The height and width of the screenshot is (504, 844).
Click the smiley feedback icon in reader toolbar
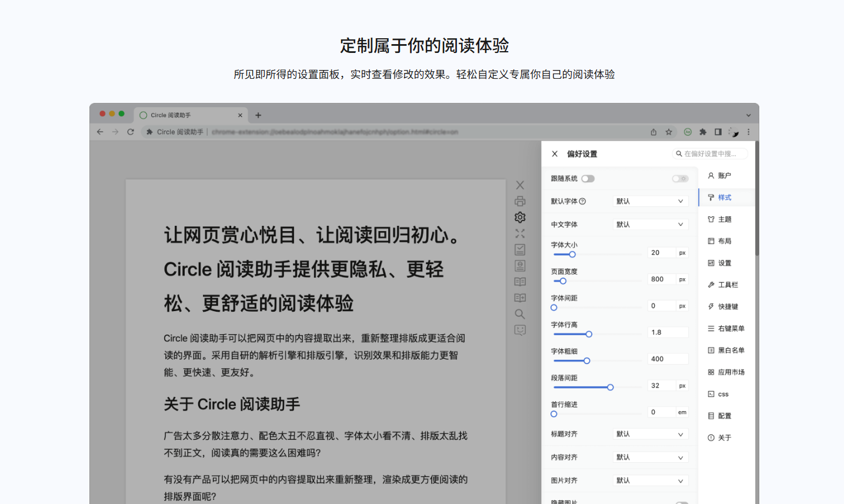click(x=520, y=330)
